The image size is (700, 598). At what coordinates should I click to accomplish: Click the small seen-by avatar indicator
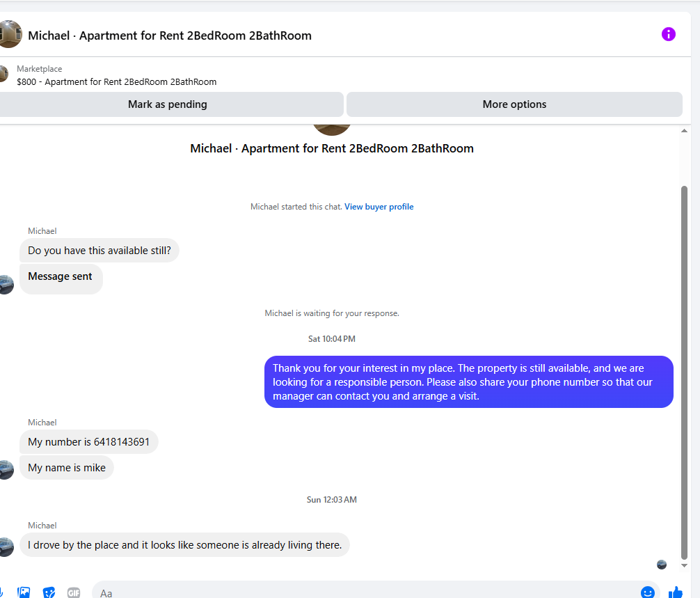pyautogui.click(x=662, y=565)
